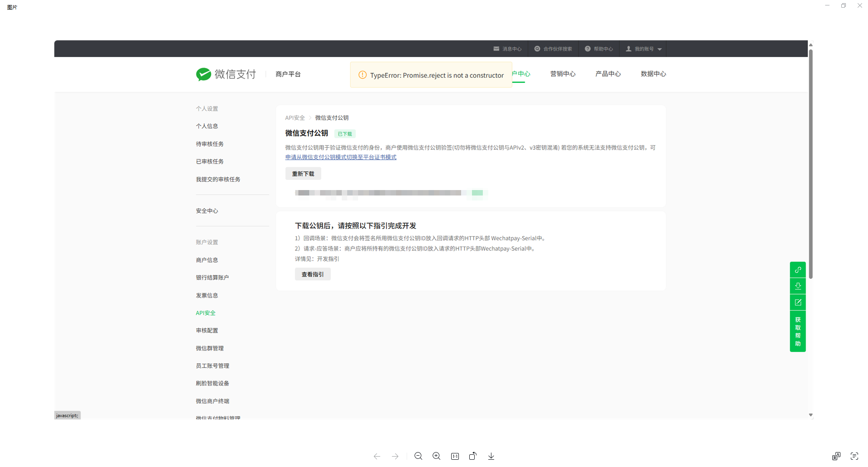Open 个人信息 in the sidebar

point(207,126)
